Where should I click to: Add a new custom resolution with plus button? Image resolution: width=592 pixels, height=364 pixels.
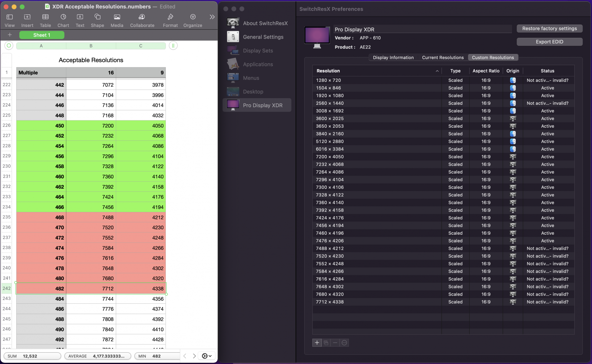[317, 343]
